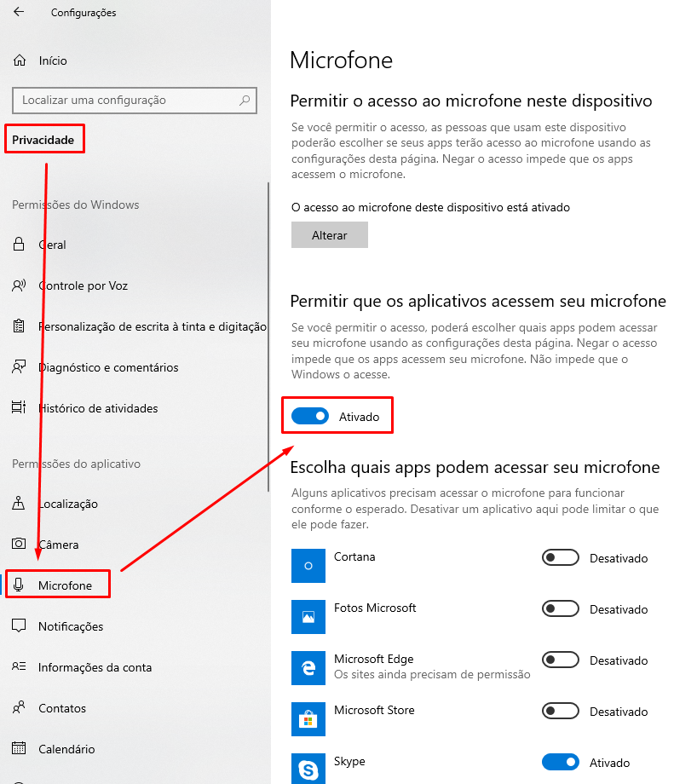Turn off Skype microphone access

(561, 763)
